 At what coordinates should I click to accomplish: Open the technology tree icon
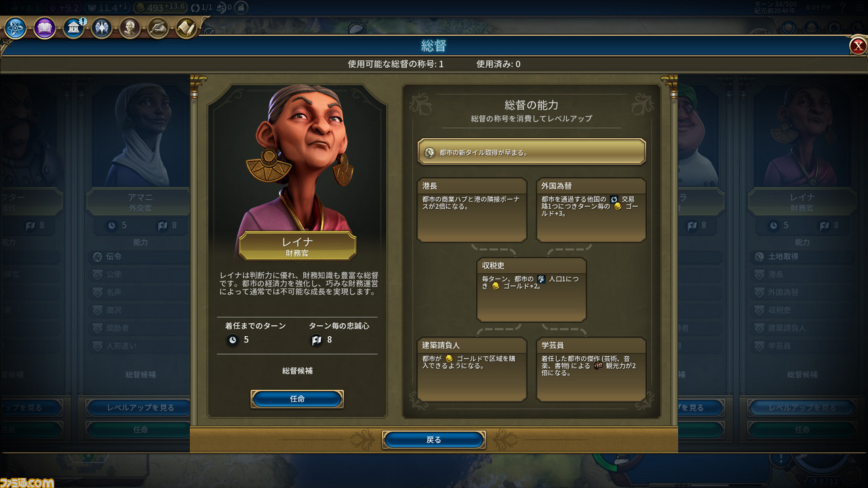pyautogui.click(x=16, y=28)
